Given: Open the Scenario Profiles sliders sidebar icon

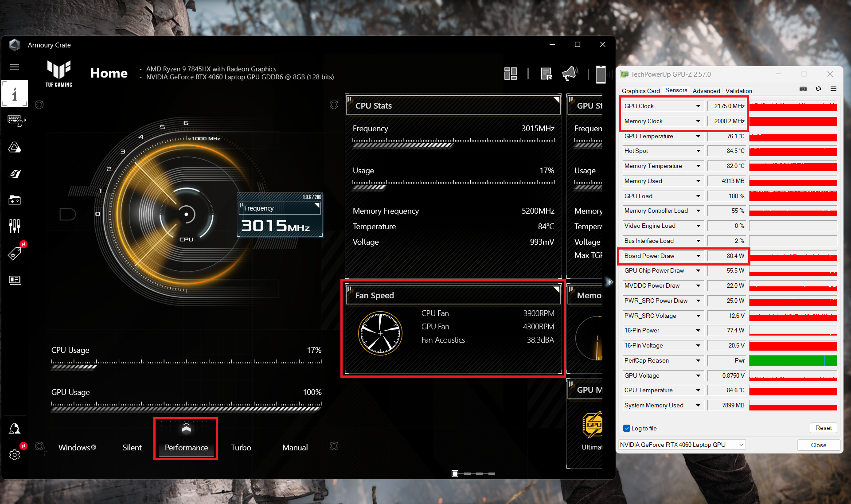Looking at the screenshot, I should click(15, 226).
